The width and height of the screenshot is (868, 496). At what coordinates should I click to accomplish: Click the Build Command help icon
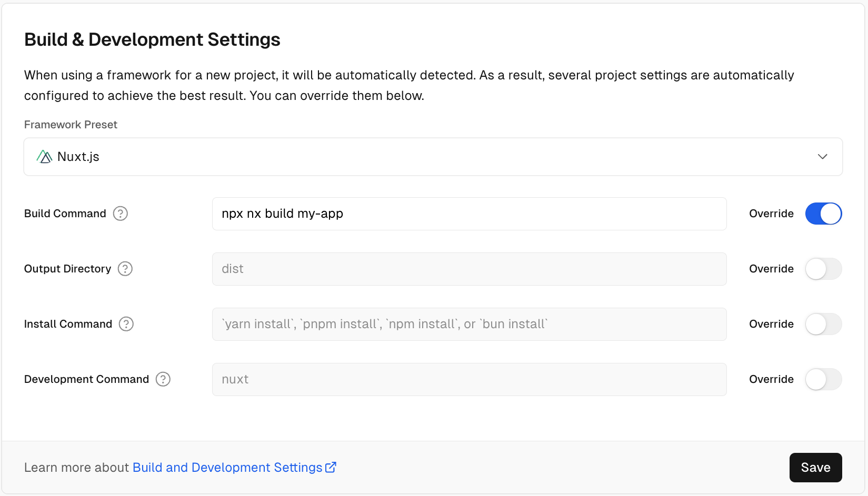pyautogui.click(x=120, y=214)
